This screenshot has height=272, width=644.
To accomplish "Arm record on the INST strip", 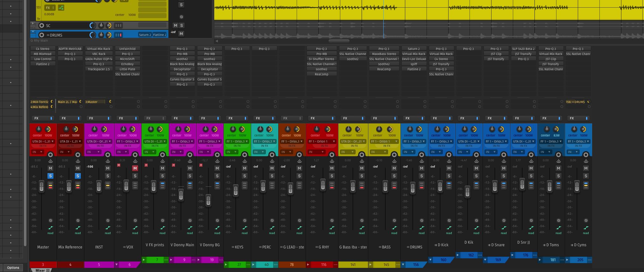I will click(108, 155).
